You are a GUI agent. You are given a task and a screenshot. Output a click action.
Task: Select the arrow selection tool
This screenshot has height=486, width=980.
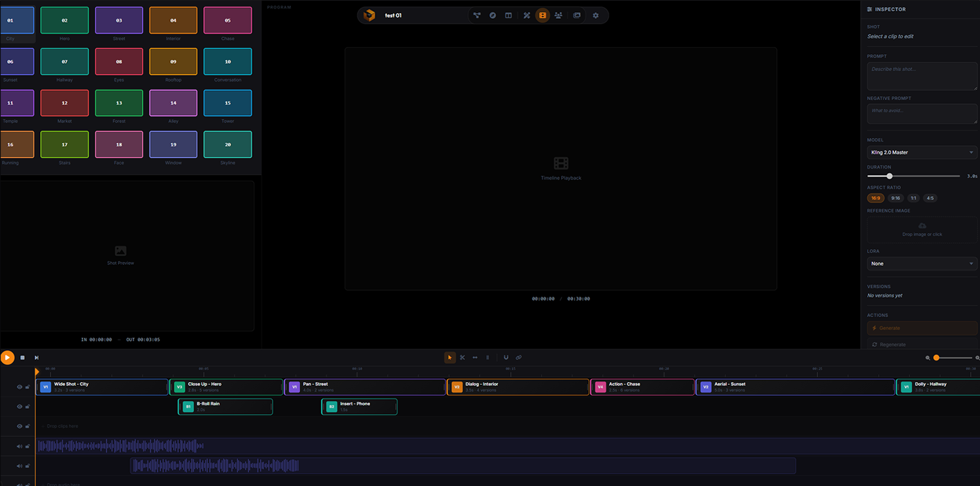click(450, 357)
